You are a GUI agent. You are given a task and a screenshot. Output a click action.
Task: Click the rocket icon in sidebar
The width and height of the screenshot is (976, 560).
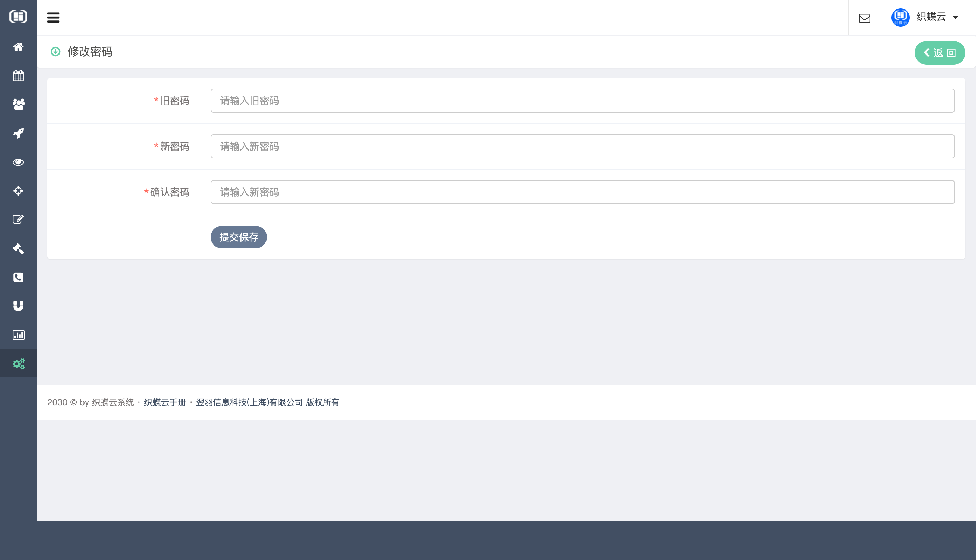(x=18, y=133)
